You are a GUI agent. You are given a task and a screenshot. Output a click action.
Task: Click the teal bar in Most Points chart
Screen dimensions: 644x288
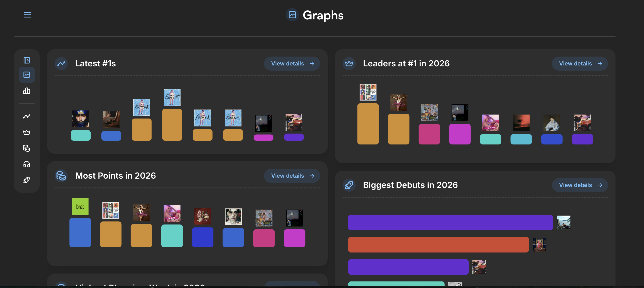click(x=172, y=236)
